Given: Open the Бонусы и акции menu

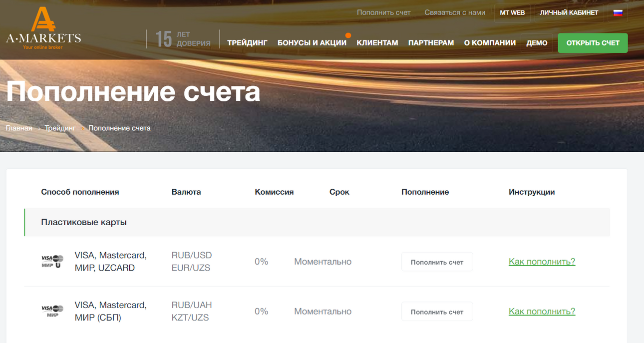Looking at the screenshot, I should (312, 43).
